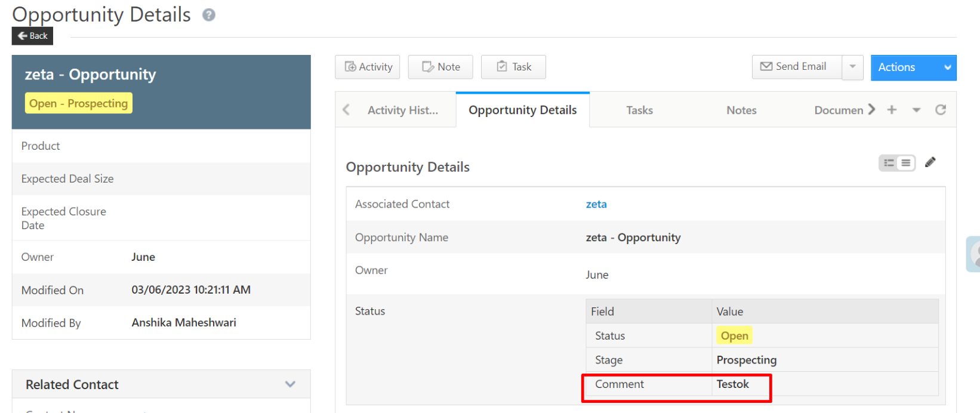Switch to the Notes tab

(x=741, y=110)
